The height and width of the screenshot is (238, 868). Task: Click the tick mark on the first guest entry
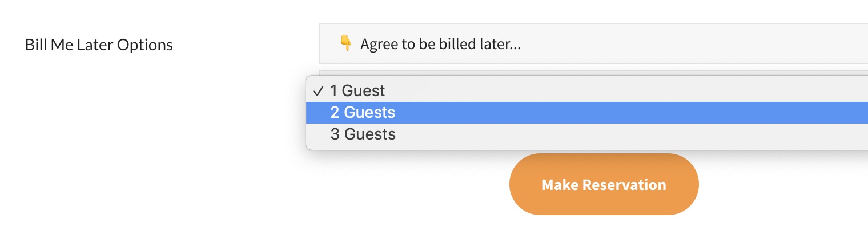tap(319, 91)
